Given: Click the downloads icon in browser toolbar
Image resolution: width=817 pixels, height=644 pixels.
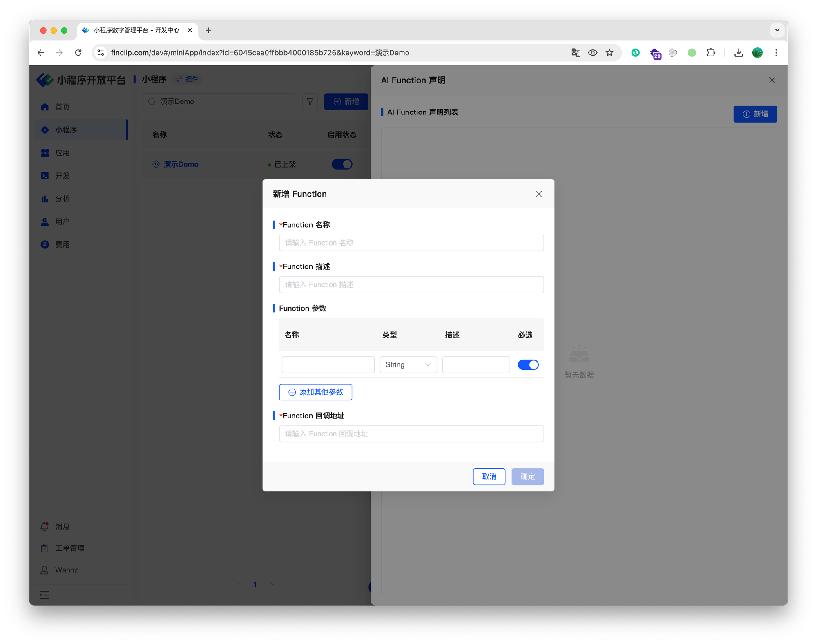Looking at the screenshot, I should point(739,53).
